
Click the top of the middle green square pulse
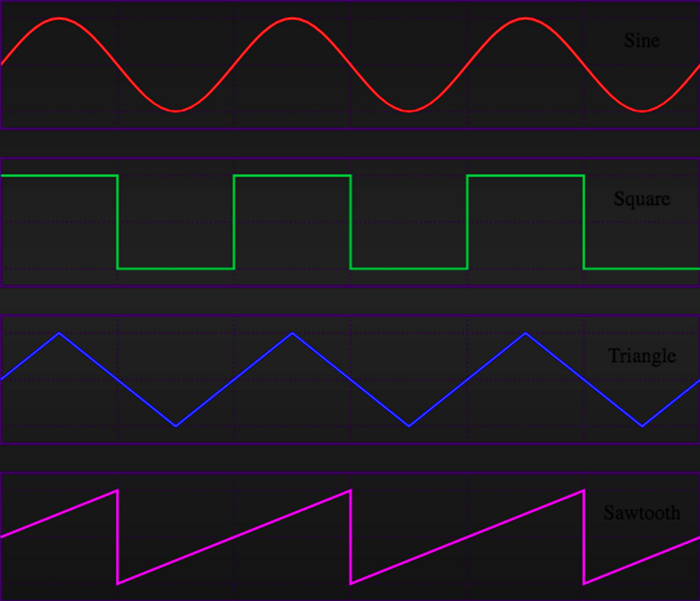click(292, 175)
